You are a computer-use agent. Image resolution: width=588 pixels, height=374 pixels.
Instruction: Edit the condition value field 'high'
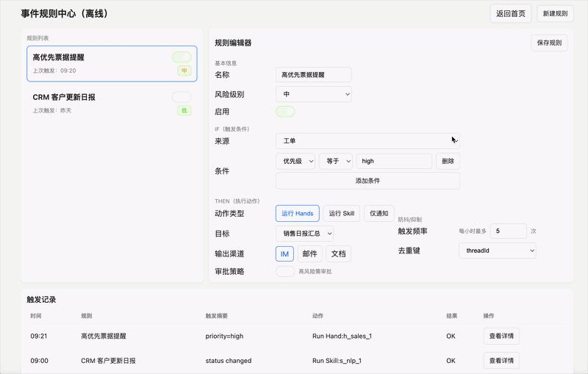(394, 161)
